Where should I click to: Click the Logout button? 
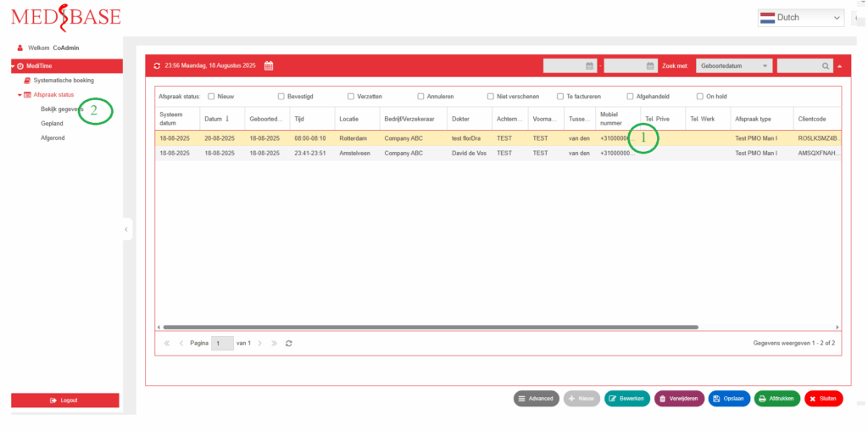(x=64, y=400)
